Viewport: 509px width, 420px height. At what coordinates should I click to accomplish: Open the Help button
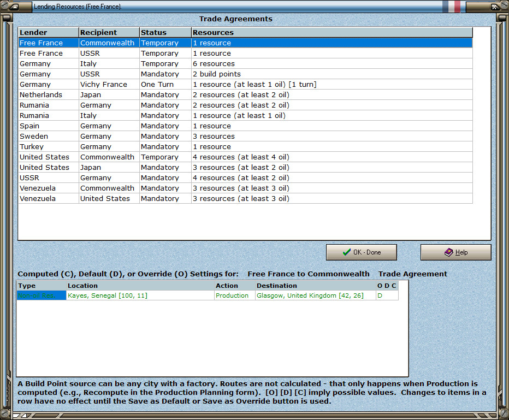point(456,252)
